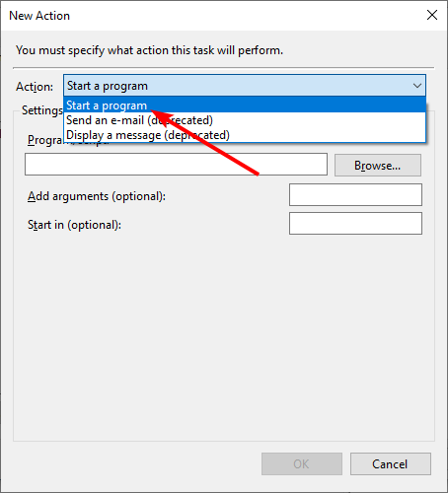Choose Send an e-mail (deprecated) option
This screenshot has width=448, height=493.
point(245,120)
